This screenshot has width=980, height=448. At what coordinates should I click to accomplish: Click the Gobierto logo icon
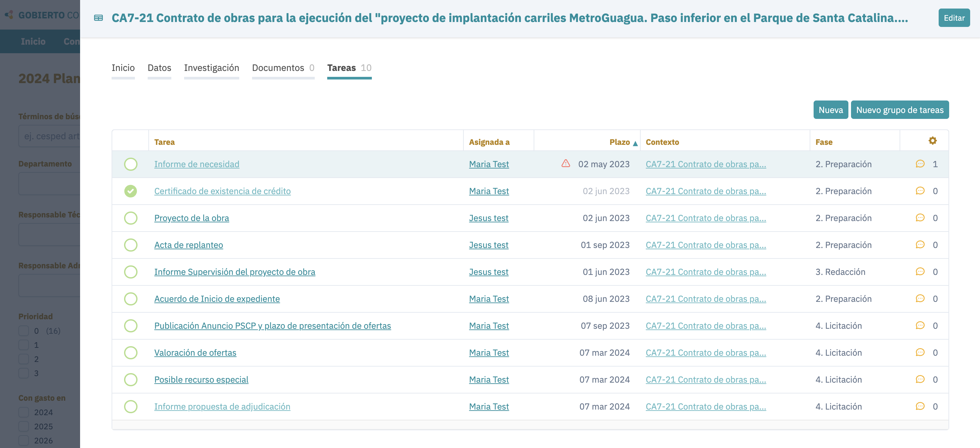coord(9,15)
